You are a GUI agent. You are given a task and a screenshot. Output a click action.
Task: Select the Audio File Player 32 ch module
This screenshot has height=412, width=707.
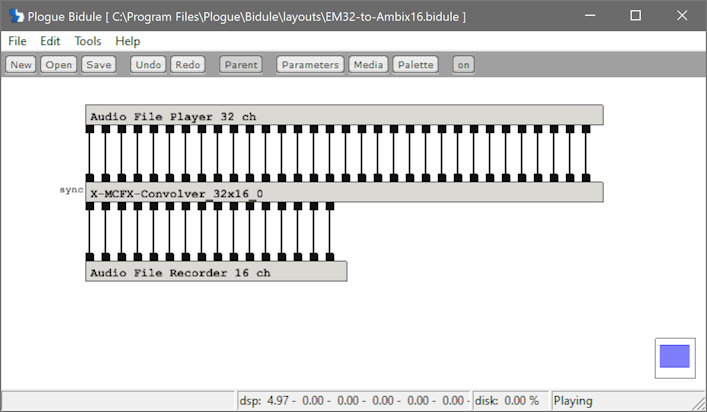[344, 115]
